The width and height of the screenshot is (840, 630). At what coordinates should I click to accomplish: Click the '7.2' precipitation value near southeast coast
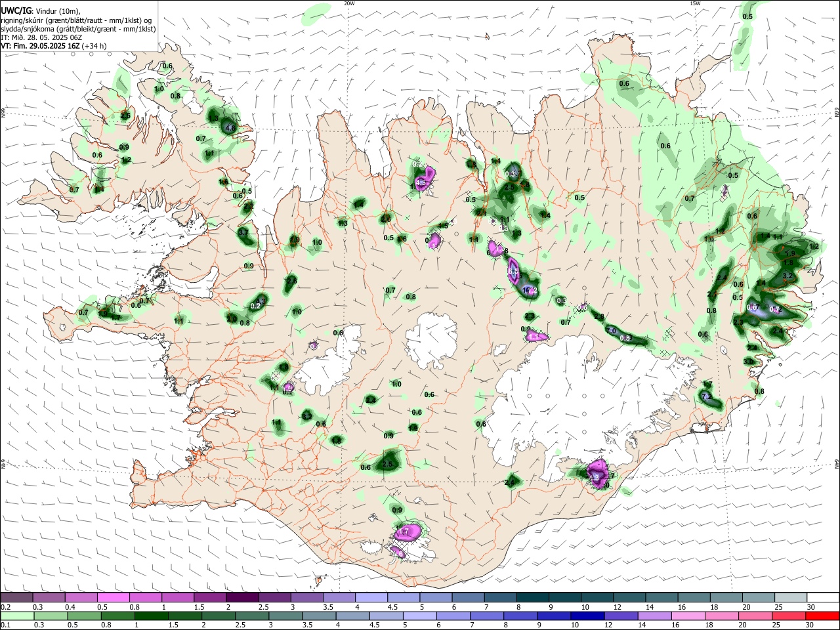pyautogui.click(x=706, y=397)
